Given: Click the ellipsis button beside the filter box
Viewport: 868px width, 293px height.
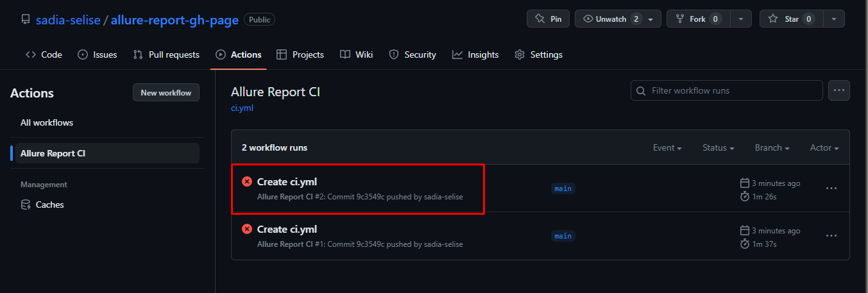Looking at the screenshot, I should coord(839,90).
